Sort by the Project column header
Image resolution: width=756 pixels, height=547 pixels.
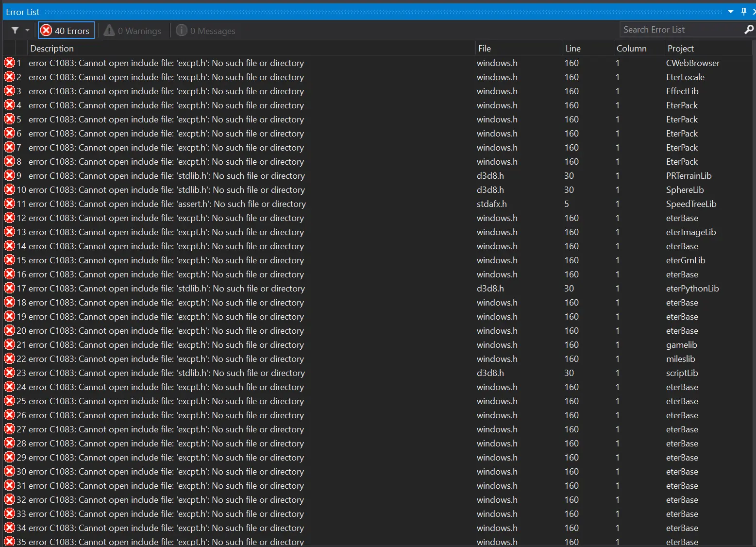[x=680, y=48]
